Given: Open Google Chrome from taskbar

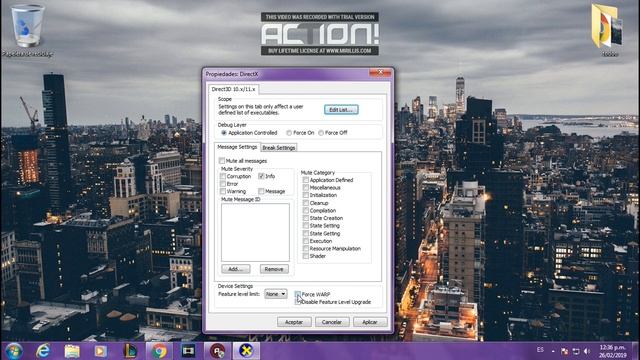Looking at the screenshot, I should pos(159,351).
